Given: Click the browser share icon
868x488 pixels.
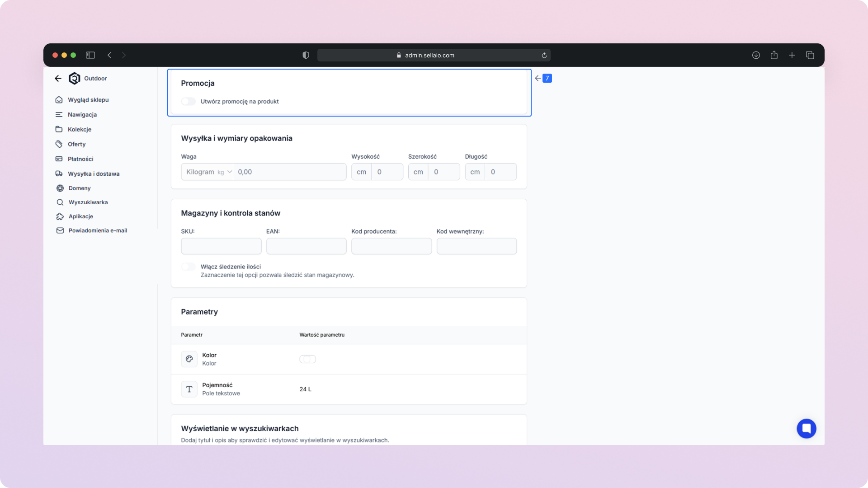Looking at the screenshot, I should (774, 55).
